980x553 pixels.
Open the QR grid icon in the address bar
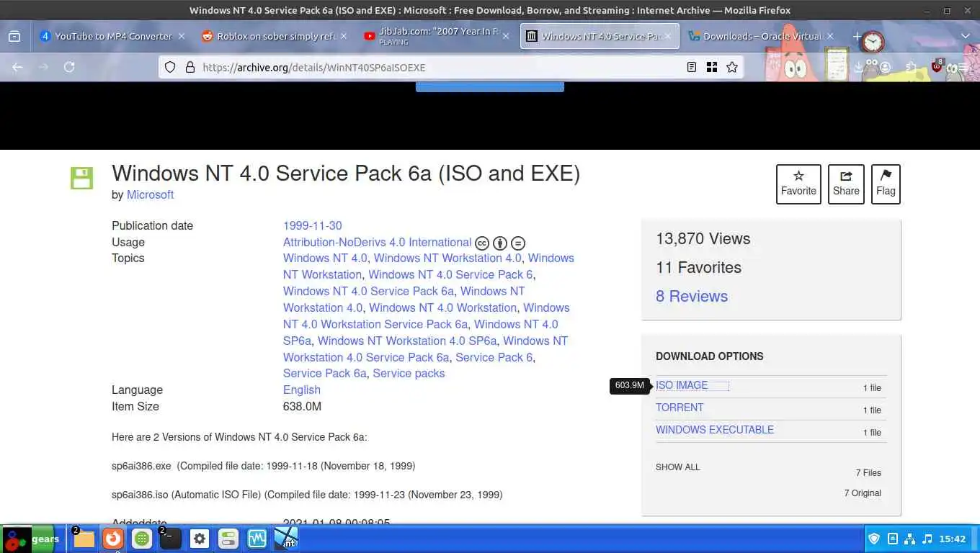tap(712, 67)
